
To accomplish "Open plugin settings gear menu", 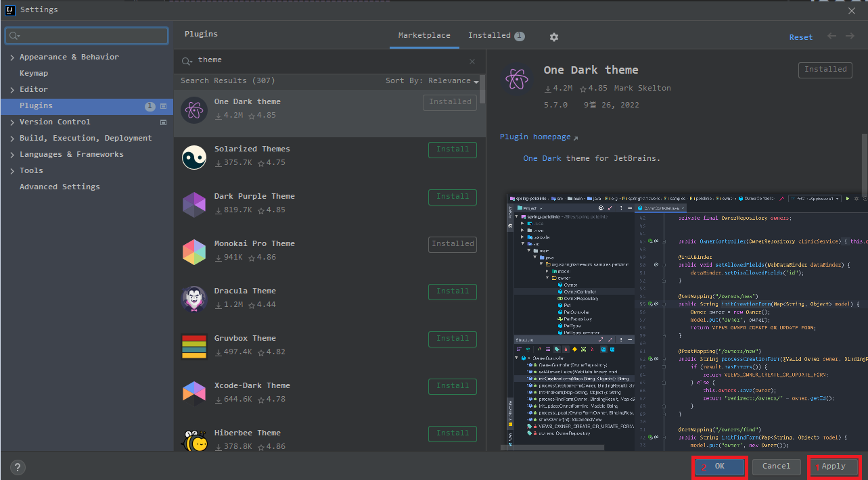I will tap(554, 37).
